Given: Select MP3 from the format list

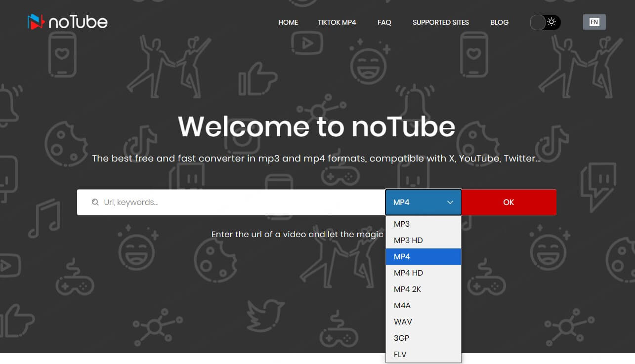Looking at the screenshot, I should (423, 224).
